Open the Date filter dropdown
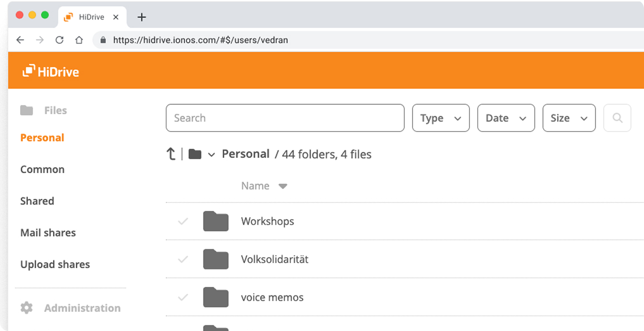The width and height of the screenshot is (644, 331). [x=506, y=118]
